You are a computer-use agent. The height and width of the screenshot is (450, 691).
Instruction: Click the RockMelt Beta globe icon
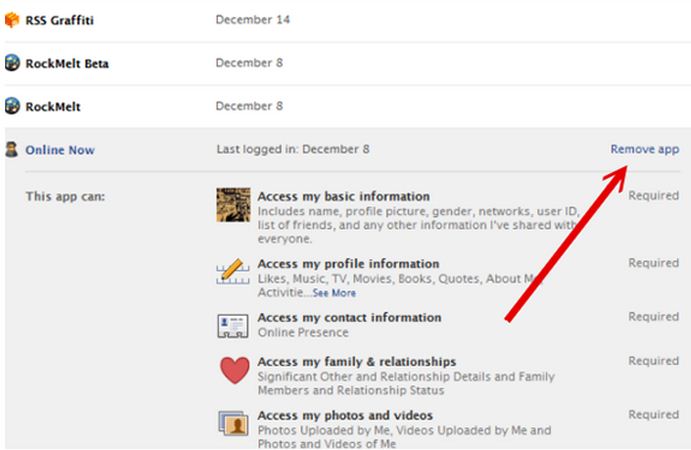12,63
